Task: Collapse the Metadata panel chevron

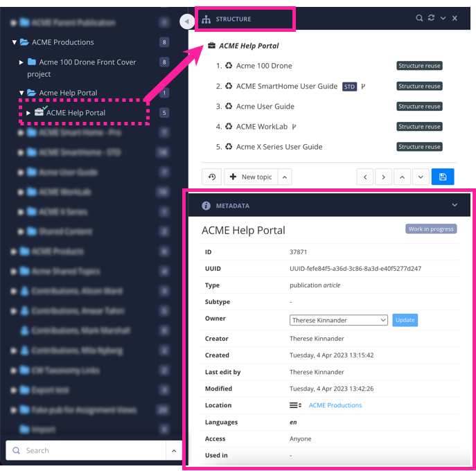Action: (455, 205)
